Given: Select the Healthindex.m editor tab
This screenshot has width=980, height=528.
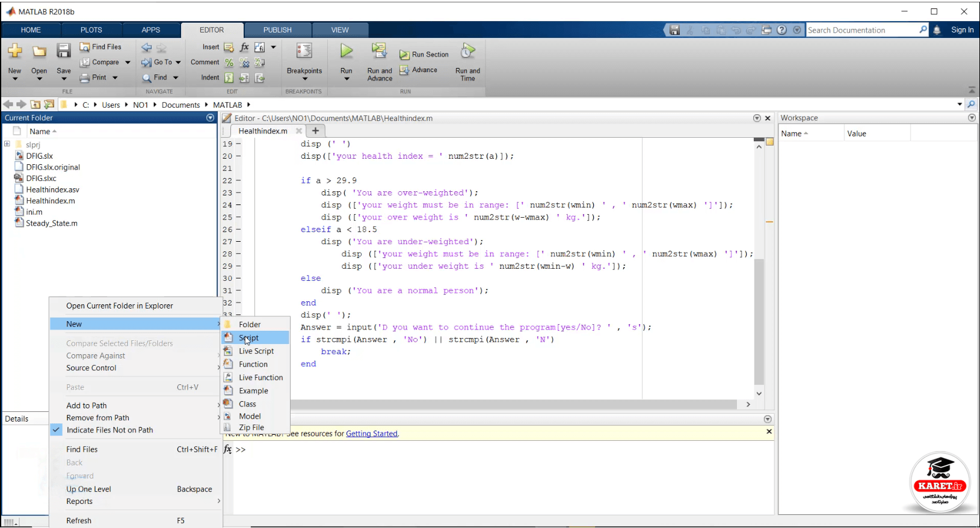Looking at the screenshot, I should pyautogui.click(x=263, y=131).
